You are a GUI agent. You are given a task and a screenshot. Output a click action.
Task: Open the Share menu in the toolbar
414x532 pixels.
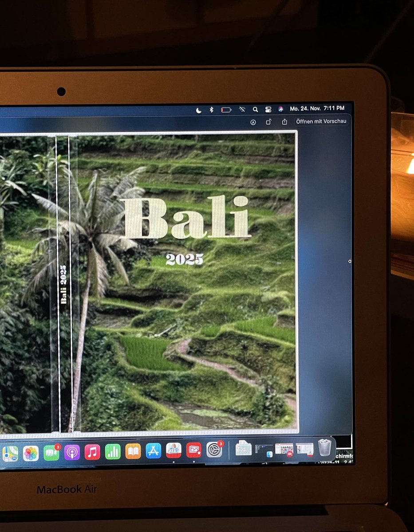pyautogui.click(x=284, y=121)
